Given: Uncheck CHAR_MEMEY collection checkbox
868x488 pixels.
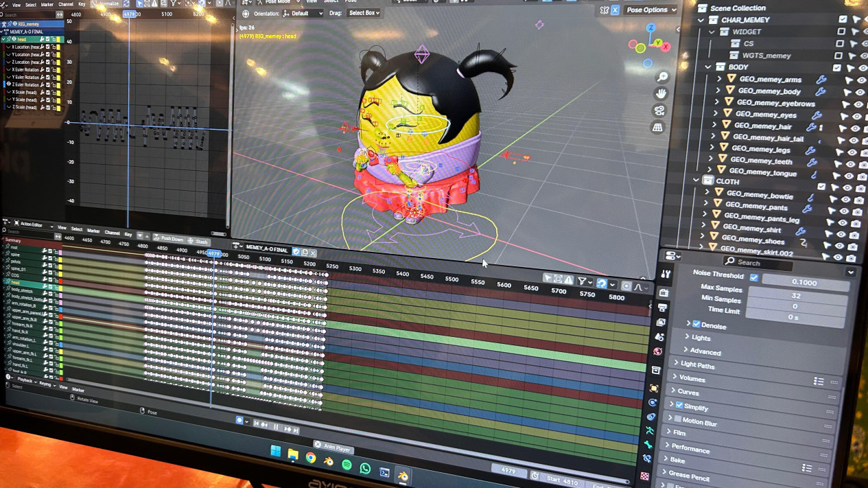Looking at the screenshot, I should [x=843, y=19].
